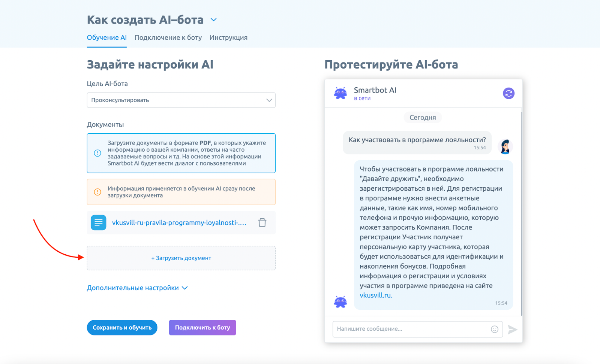
Task: Expand the Как создать AI-бота title chevron
Action: click(213, 19)
